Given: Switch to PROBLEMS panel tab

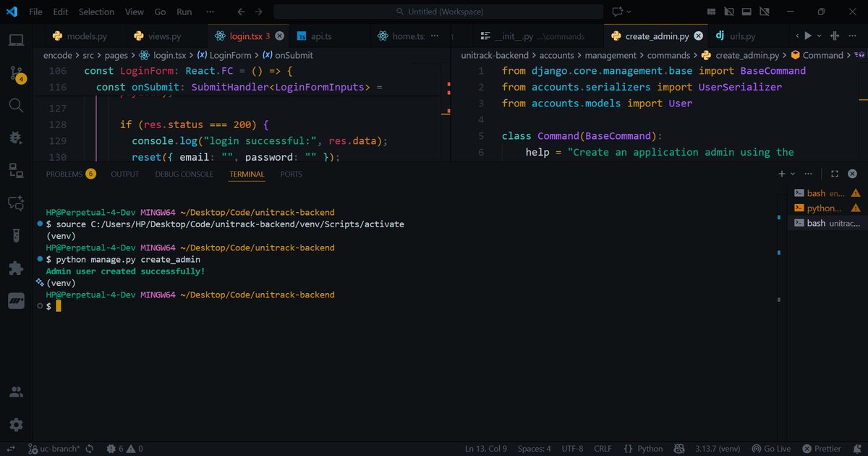Looking at the screenshot, I should pos(70,174).
